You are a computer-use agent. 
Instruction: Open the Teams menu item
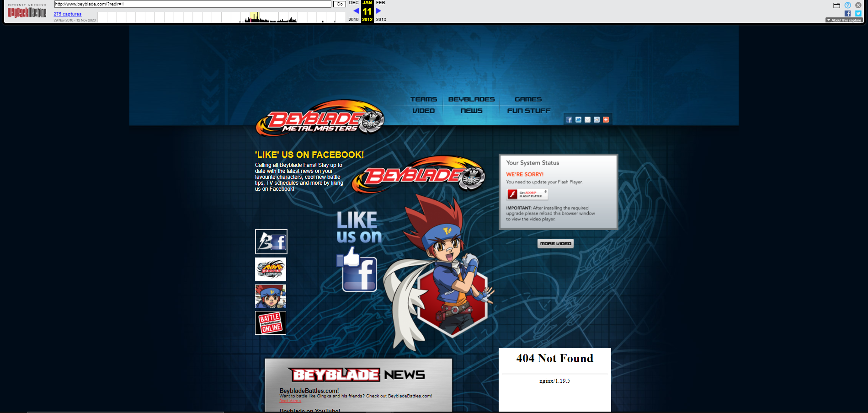(x=424, y=99)
